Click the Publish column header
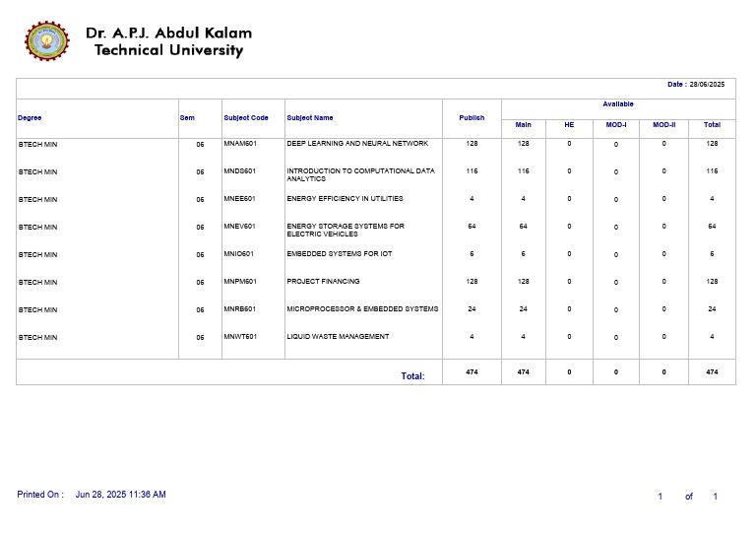756x536 pixels. [472, 117]
